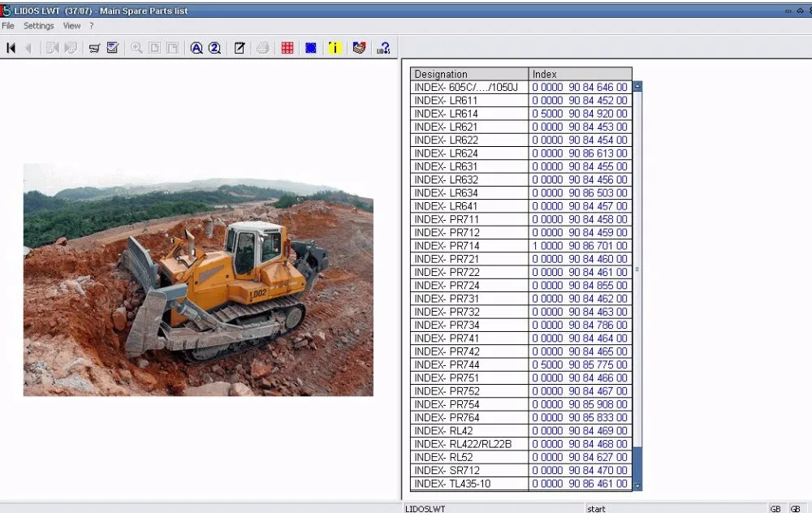Open the yellow information icon

click(x=335, y=48)
